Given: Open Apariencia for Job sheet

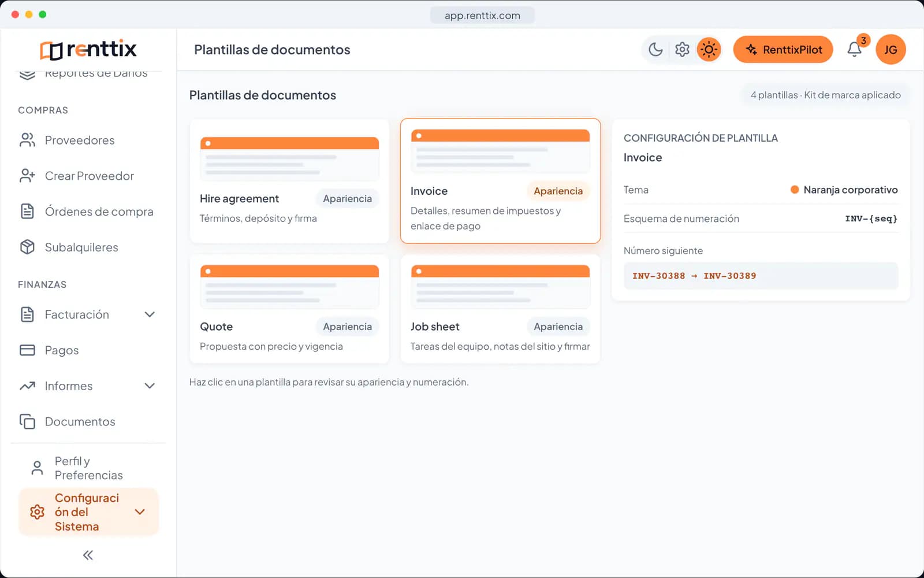Looking at the screenshot, I should point(558,327).
